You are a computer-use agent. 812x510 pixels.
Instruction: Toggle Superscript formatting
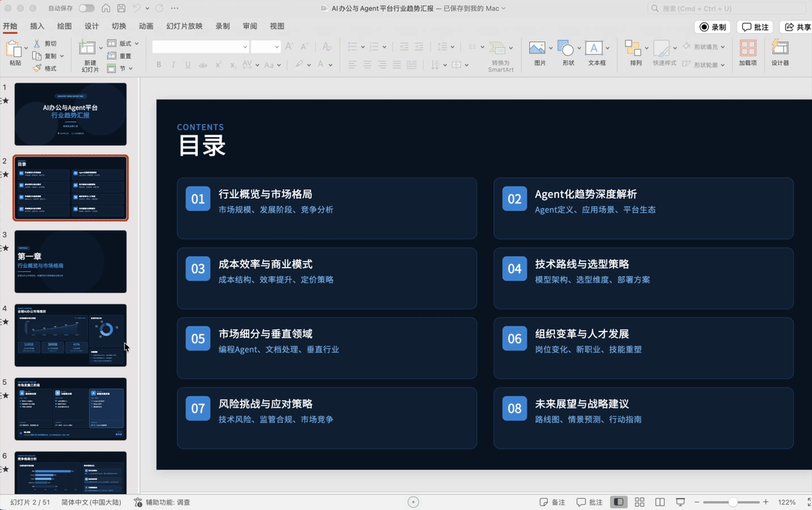point(219,65)
